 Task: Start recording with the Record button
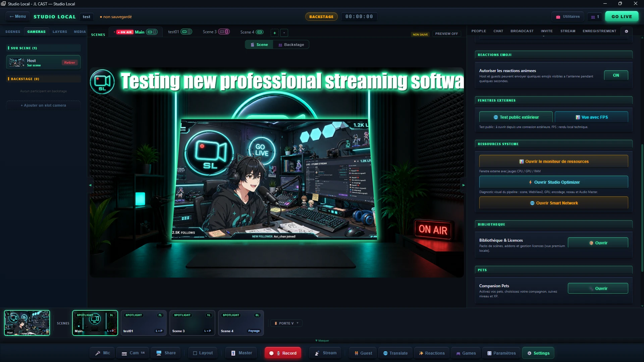pyautogui.click(x=283, y=353)
